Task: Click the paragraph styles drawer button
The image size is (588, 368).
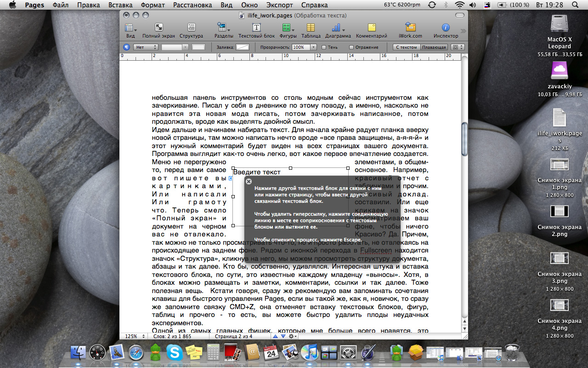Action: pos(126,47)
